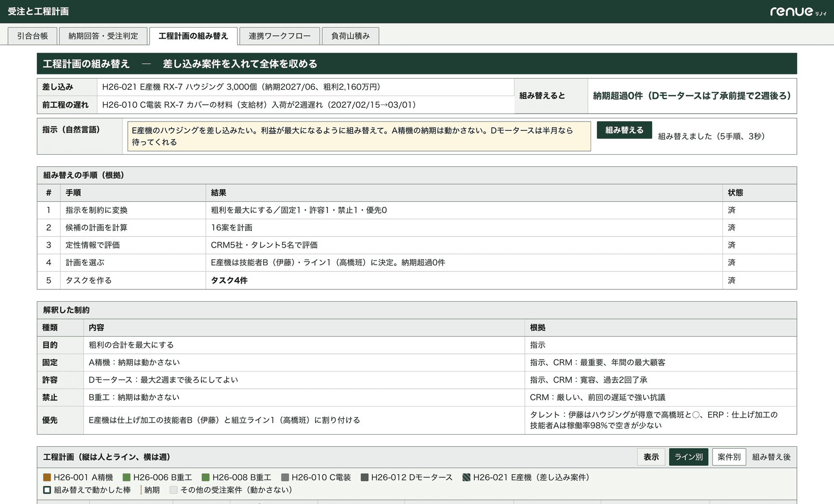Click the 組み替えで動かした棒 legend icon

47,490
